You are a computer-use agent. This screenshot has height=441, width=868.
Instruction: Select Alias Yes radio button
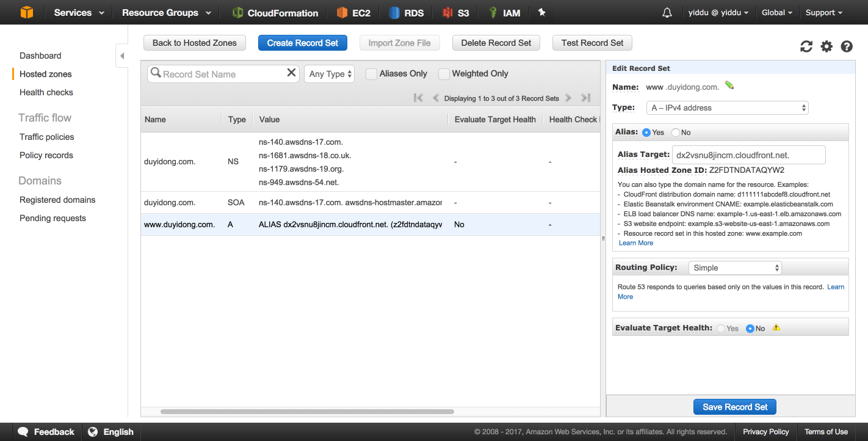point(646,133)
